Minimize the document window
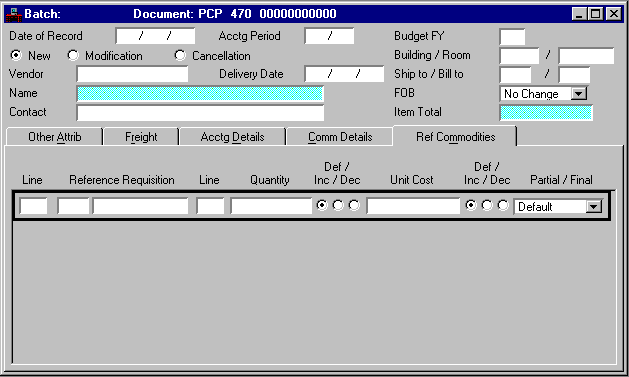The width and height of the screenshot is (629, 377). coord(579,14)
